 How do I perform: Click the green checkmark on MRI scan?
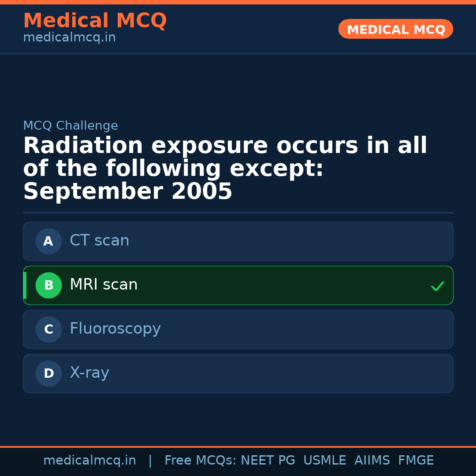tap(438, 286)
